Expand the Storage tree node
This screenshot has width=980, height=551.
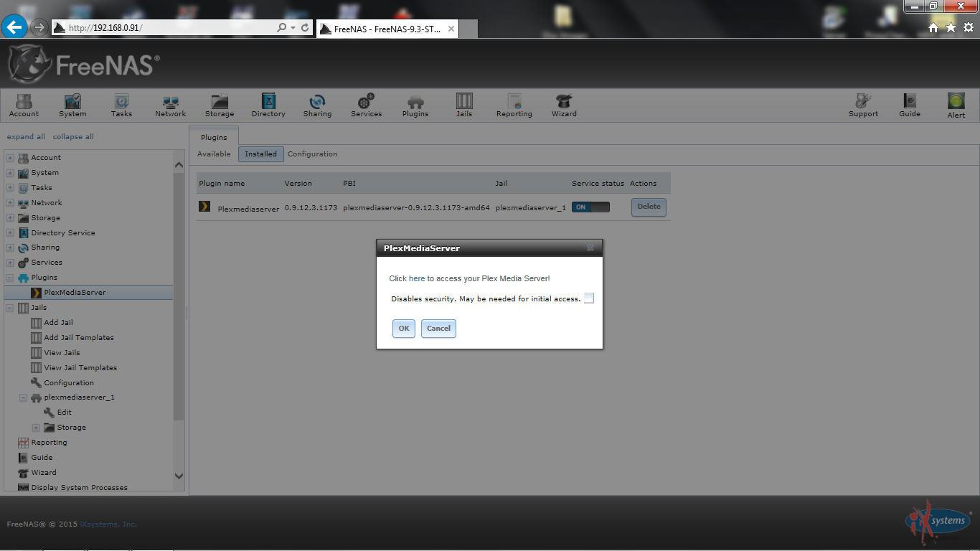point(10,218)
